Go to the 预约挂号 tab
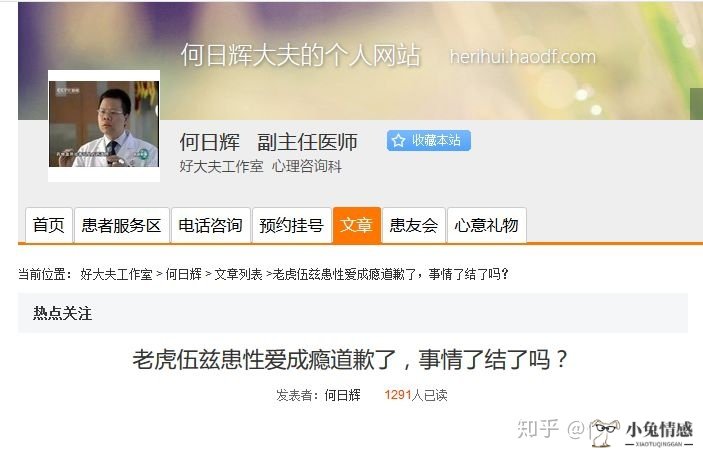 tap(292, 225)
